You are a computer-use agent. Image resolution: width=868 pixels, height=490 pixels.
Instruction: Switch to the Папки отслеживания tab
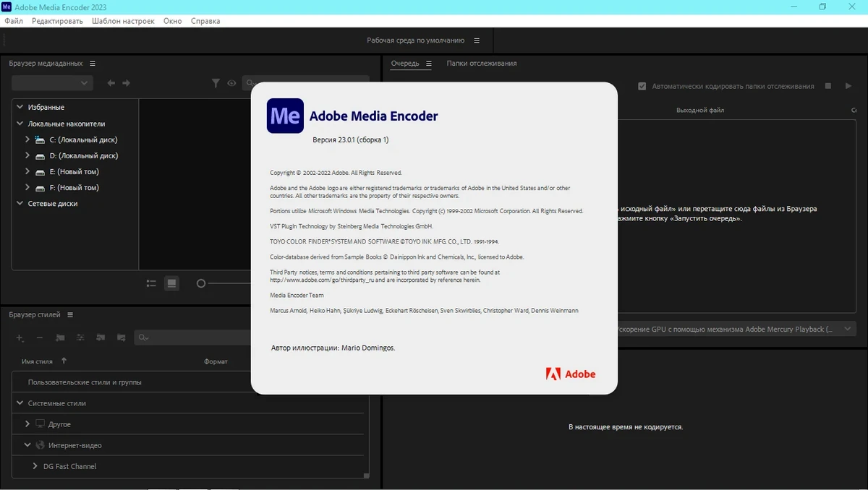click(x=482, y=64)
